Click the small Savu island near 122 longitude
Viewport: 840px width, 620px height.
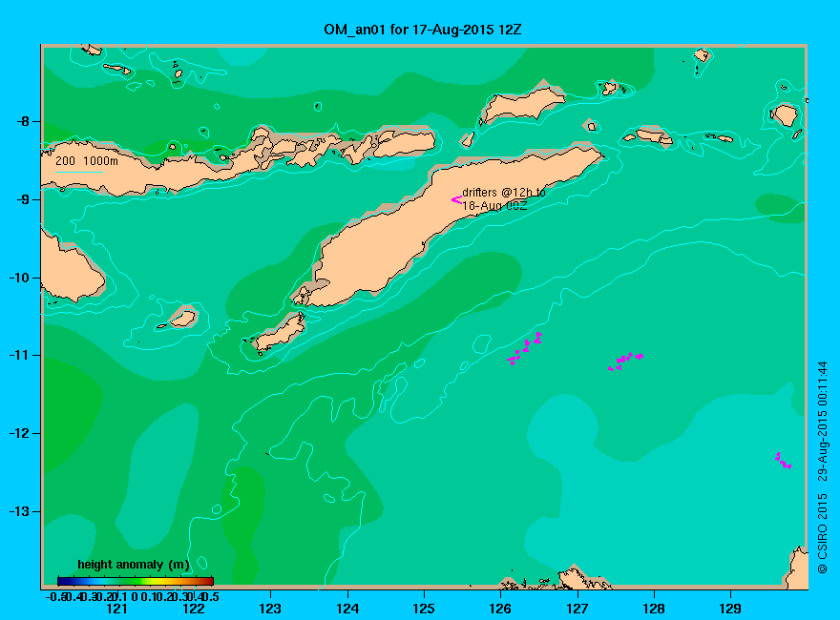[x=182, y=319]
